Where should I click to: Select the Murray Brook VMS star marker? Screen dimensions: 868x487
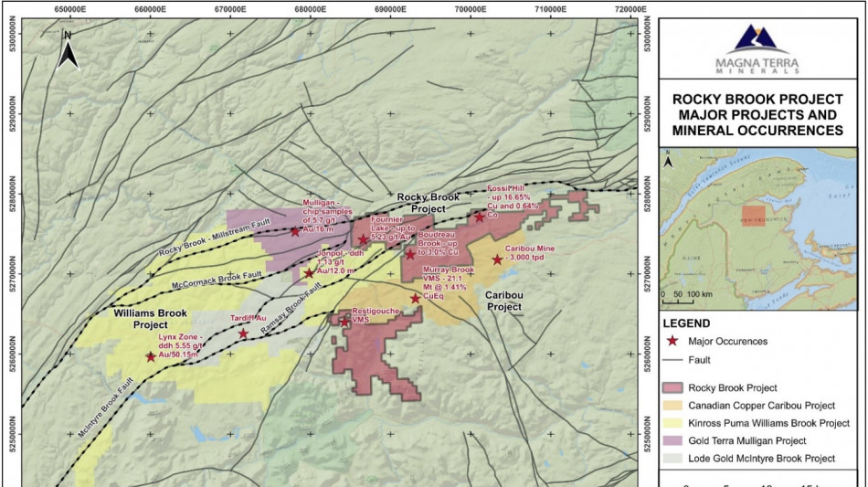tap(416, 298)
